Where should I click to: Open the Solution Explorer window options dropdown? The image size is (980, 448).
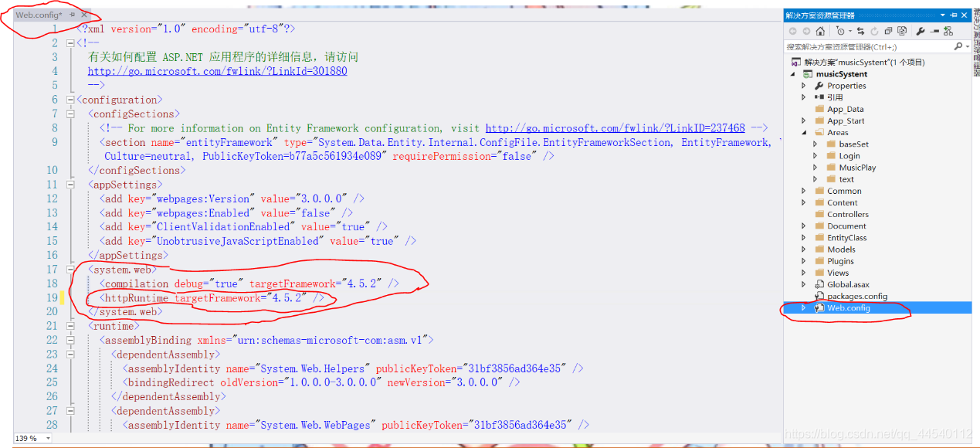click(943, 15)
